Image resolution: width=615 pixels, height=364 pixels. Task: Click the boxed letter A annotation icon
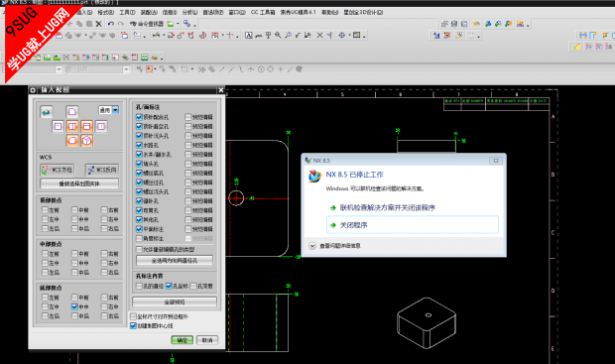coord(248,36)
